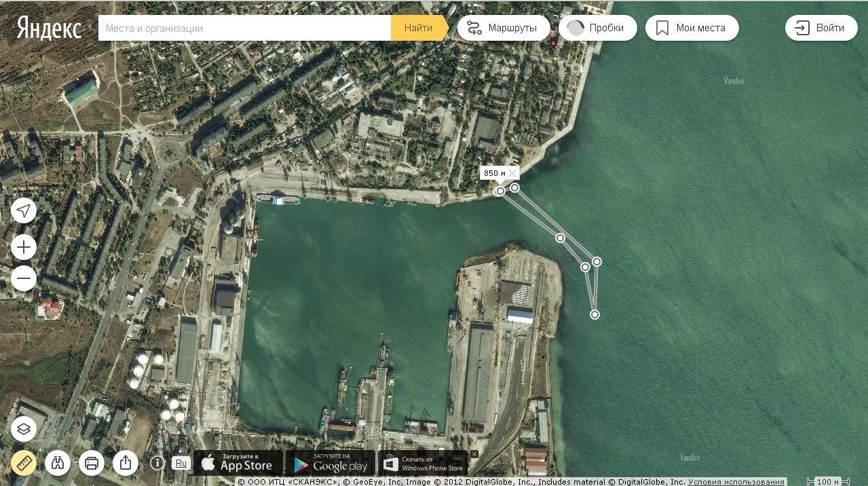868x486 pixels.
Task: Zoom out with the minus button
Action: coord(24,278)
